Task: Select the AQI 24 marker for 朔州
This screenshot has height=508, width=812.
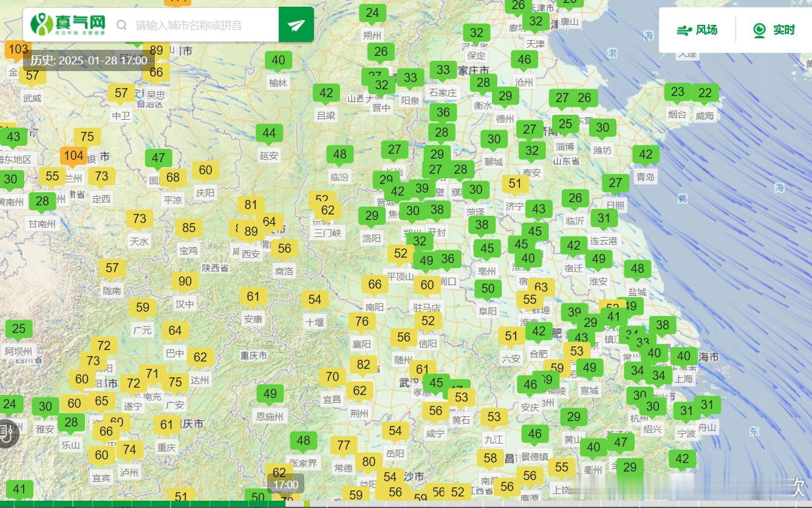Action: [372, 13]
